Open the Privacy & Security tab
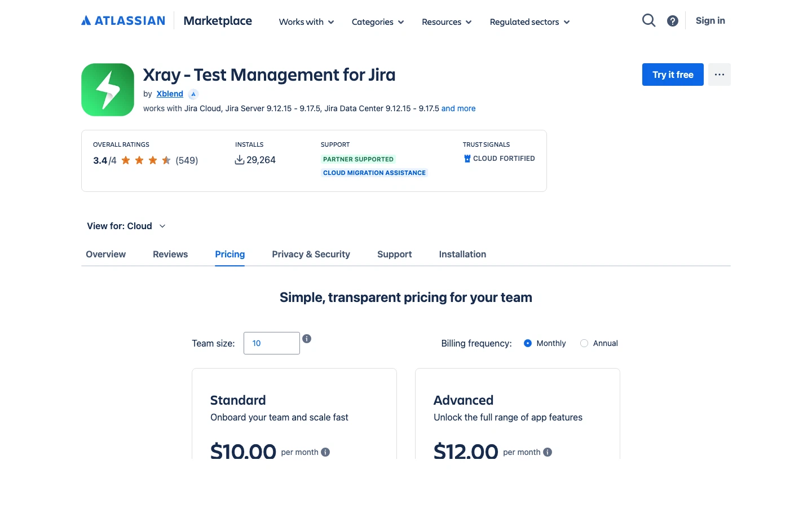 [311, 255]
